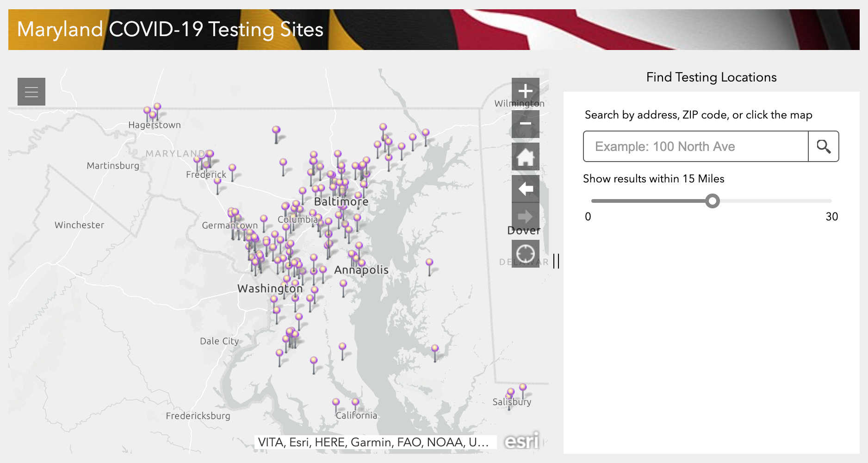Reset map to default home extent
The image size is (868, 463).
[525, 156]
